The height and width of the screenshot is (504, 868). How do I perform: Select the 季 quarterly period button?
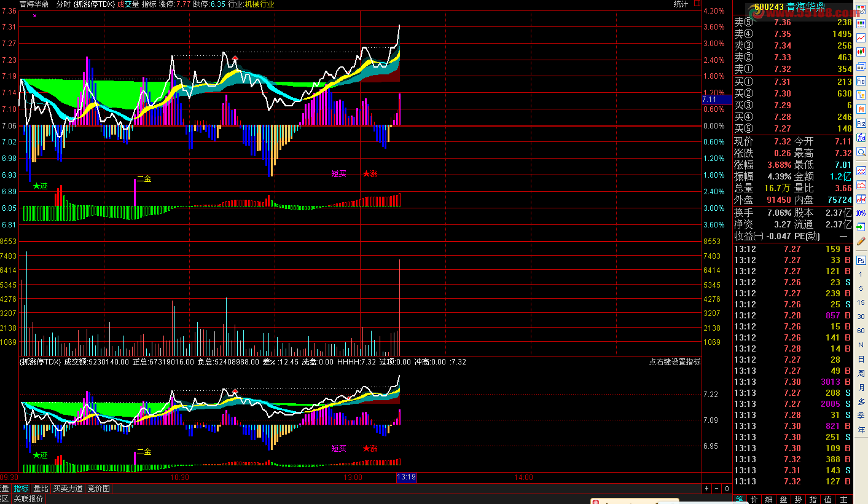click(x=861, y=415)
